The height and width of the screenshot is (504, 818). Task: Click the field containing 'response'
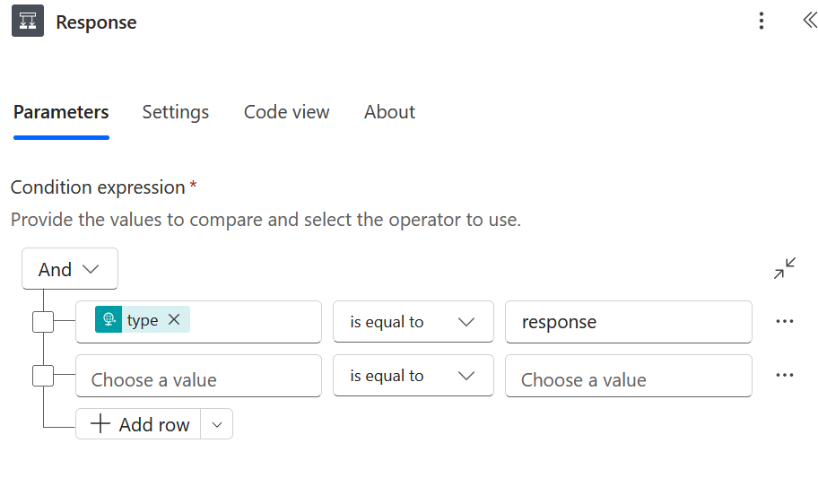coord(628,322)
